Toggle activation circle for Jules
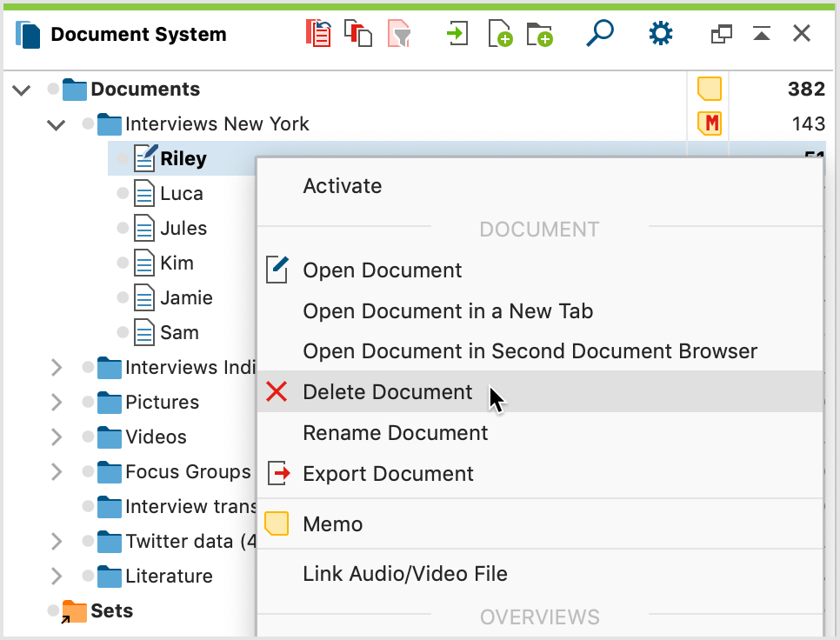This screenshot has width=840, height=640. click(x=123, y=228)
